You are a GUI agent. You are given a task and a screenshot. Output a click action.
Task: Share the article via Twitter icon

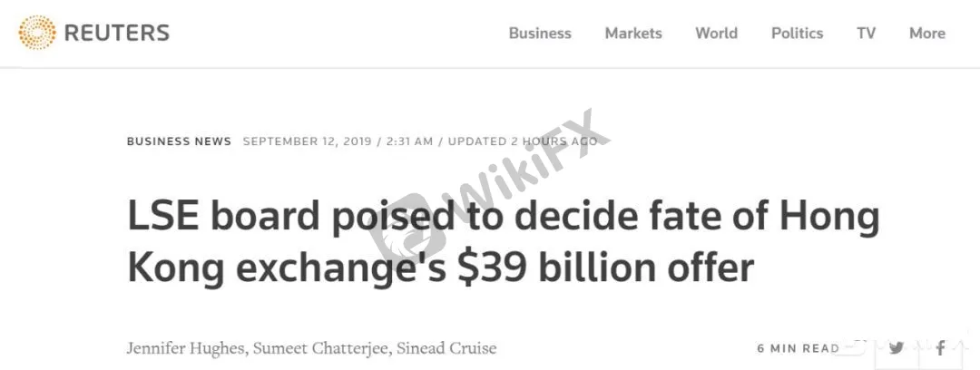tap(897, 348)
